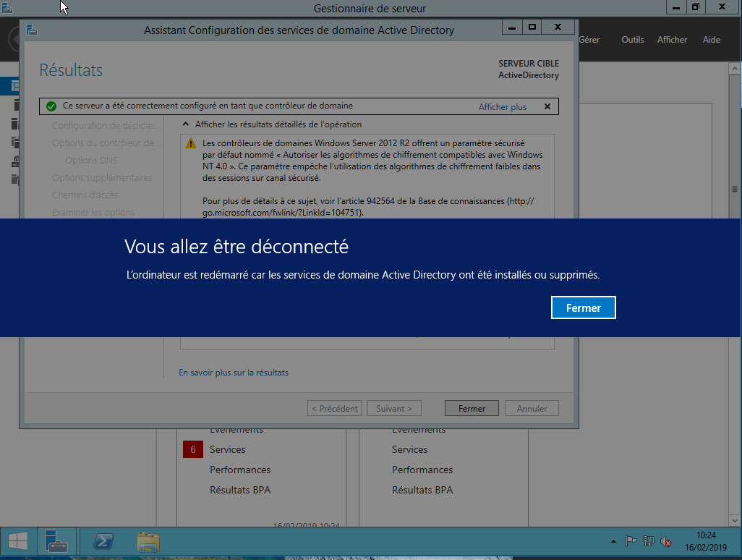742x560 pixels.
Task: Click the Fermer button at the wizard bottom
Action: tap(472, 409)
